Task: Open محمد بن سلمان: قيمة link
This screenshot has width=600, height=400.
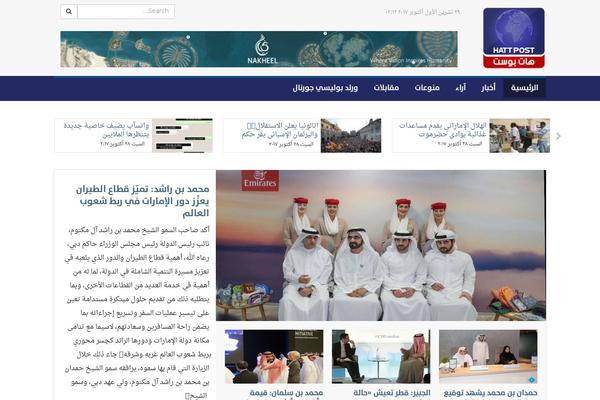Action: click(x=286, y=393)
